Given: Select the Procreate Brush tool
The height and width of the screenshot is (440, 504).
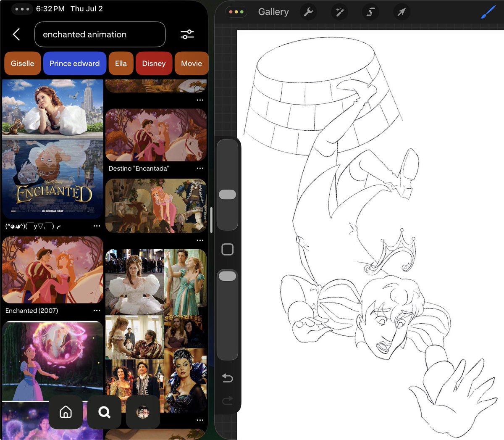Looking at the screenshot, I should tap(488, 12).
